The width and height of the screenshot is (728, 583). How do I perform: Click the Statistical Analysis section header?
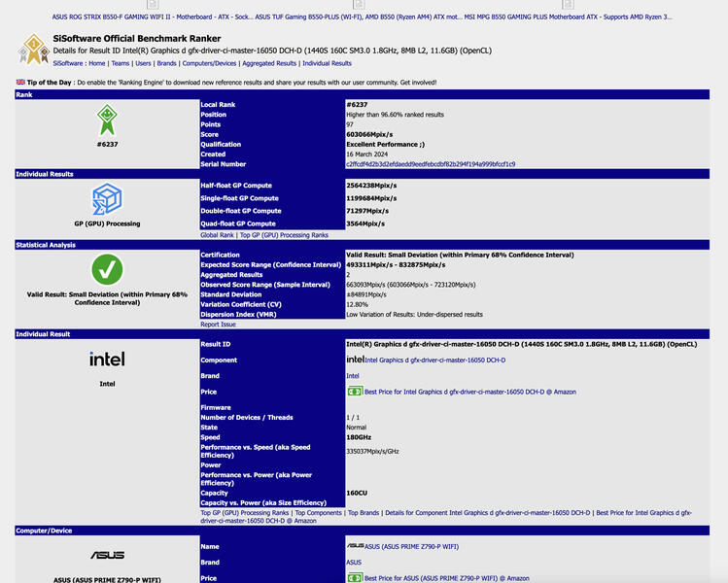[363, 245]
